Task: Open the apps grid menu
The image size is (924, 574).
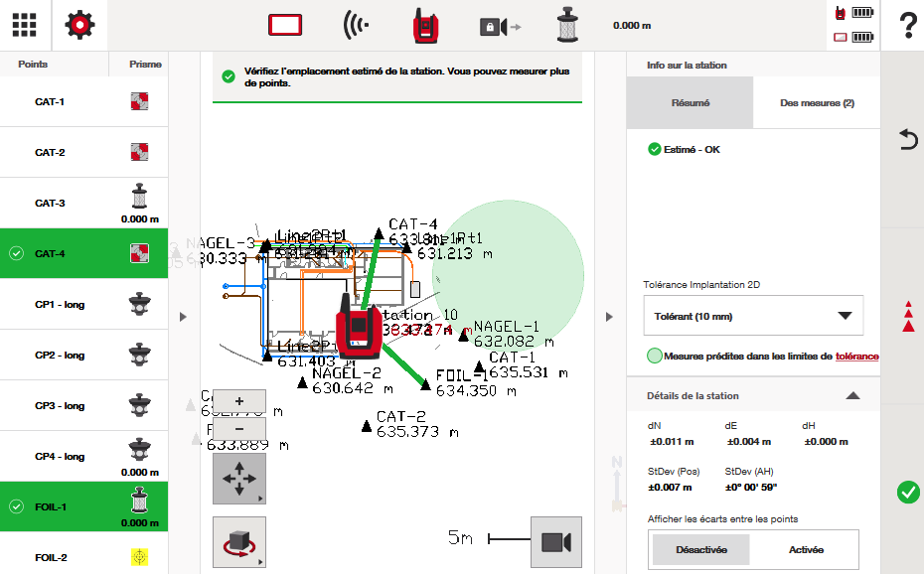Action: tap(25, 25)
